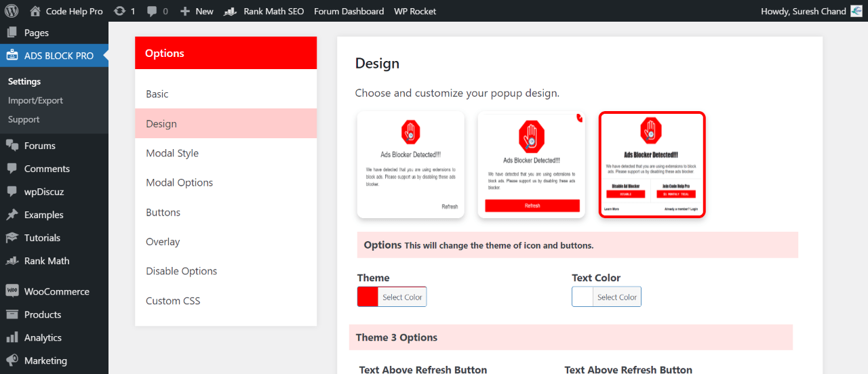Click the Products sidebar icon
This screenshot has height=374, width=868.
pos(12,314)
